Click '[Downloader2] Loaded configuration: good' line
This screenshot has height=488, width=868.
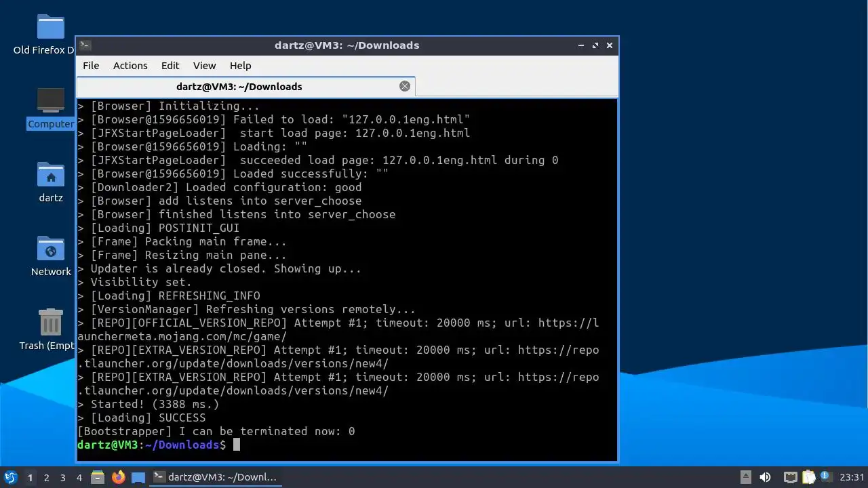click(219, 187)
